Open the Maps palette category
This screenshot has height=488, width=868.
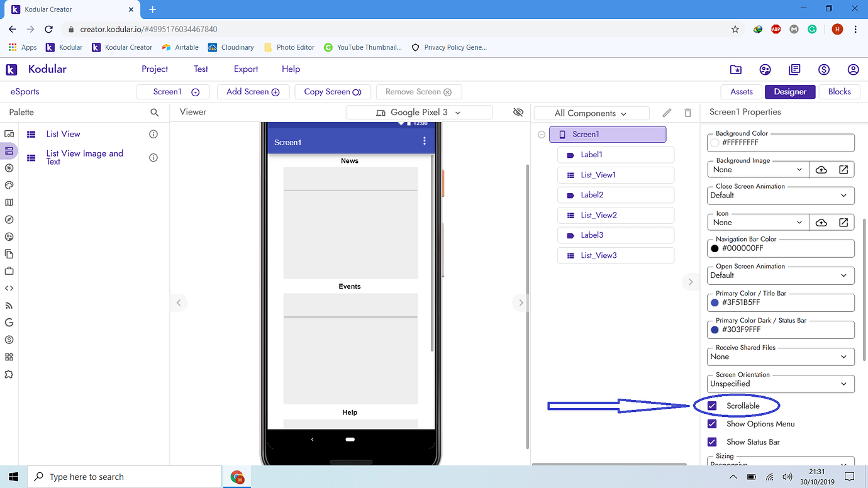point(9,202)
